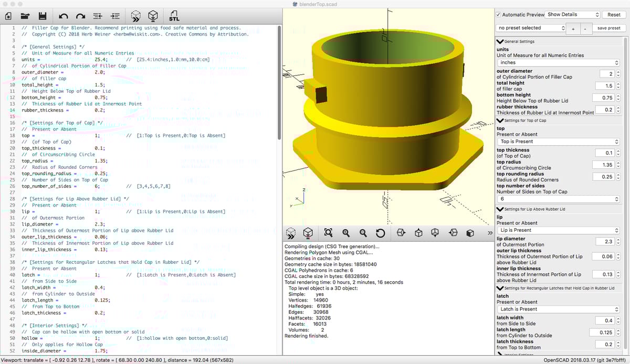The image size is (630, 364).
Task: Unindent the selected code lines
Action: click(98, 16)
